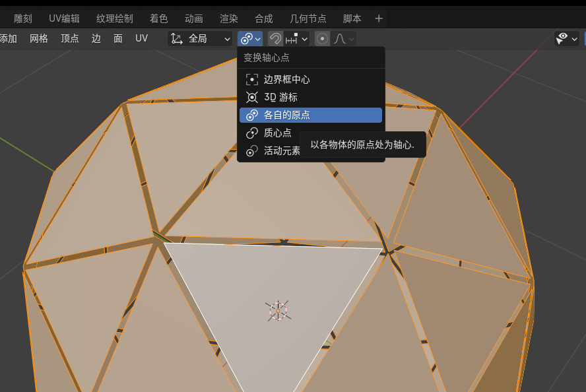This screenshot has width=586, height=392.
Task: Switch to the 几何节点 workspace tab
Action: click(x=308, y=18)
